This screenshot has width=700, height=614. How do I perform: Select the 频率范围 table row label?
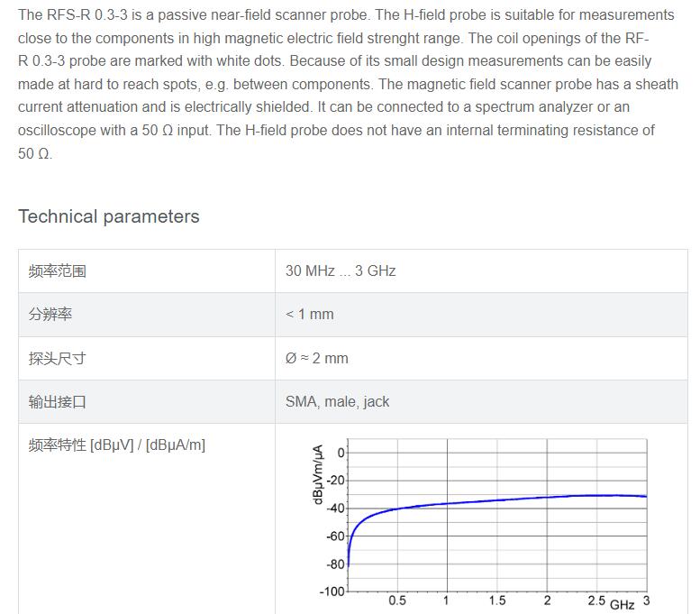pyautogui.click(x=57, y=270)
